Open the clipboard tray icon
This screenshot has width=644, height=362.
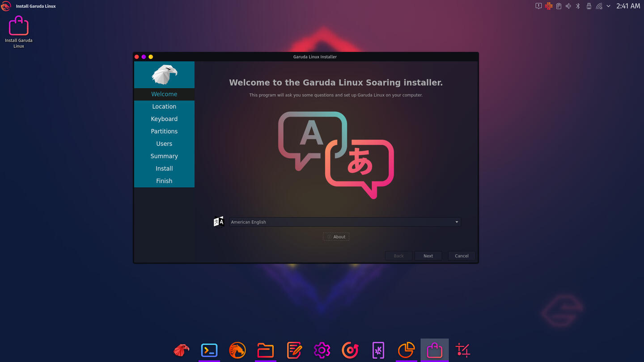(559, 6)
